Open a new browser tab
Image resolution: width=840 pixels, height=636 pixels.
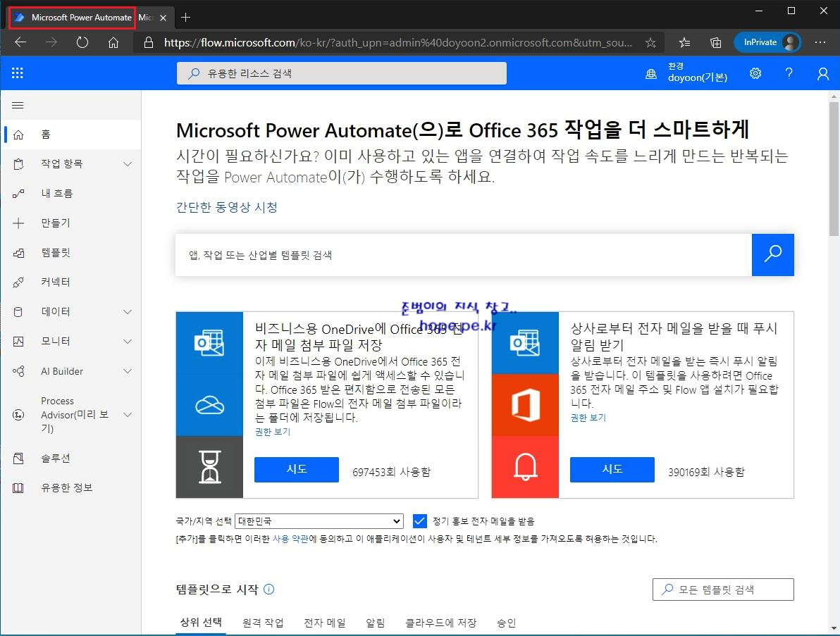[x=185, y=18]
